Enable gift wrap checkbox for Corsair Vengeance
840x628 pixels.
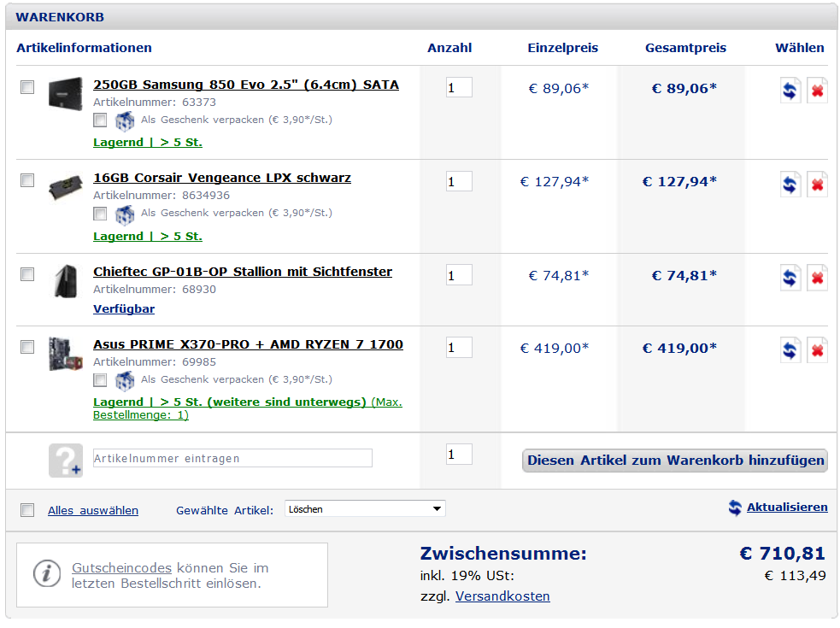[x=100, y=214]
